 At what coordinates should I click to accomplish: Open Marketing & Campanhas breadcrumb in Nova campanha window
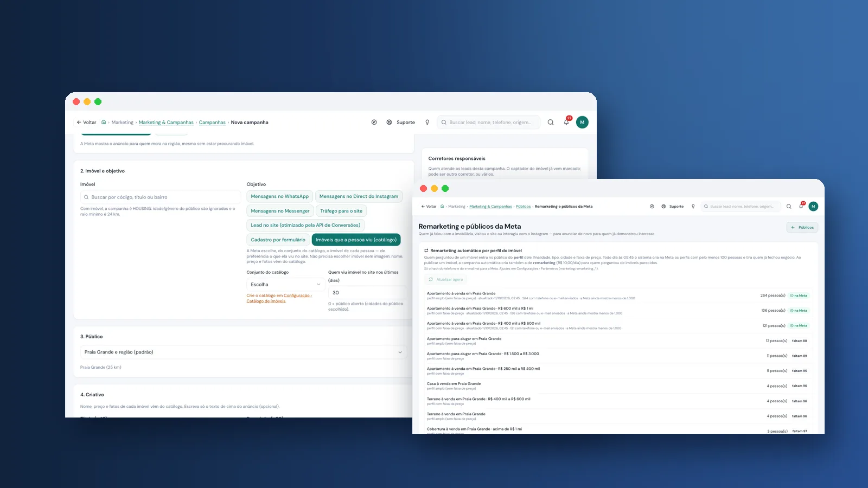pos(166,122)
